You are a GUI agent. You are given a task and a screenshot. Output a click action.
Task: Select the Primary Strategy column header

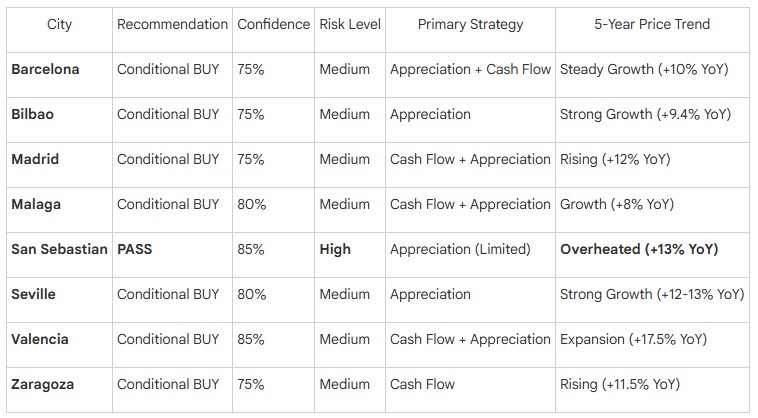(470, 24)
